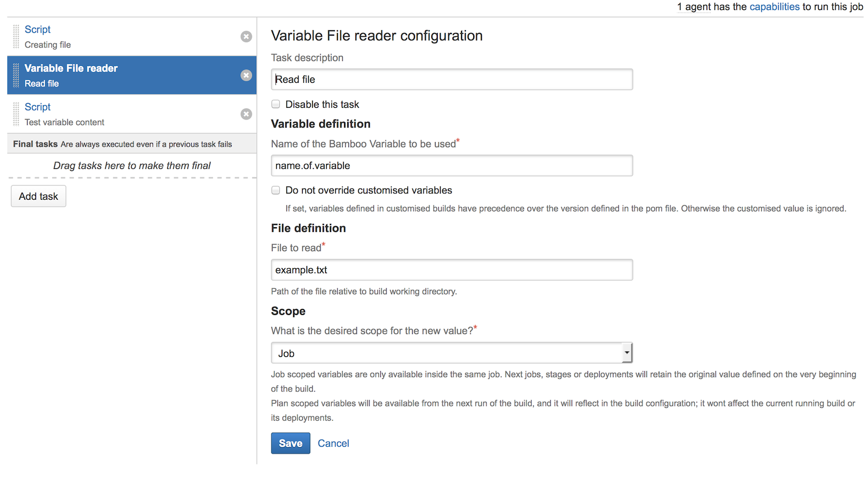
Task: Select the Variable File reader task
Action: point(132,75)
